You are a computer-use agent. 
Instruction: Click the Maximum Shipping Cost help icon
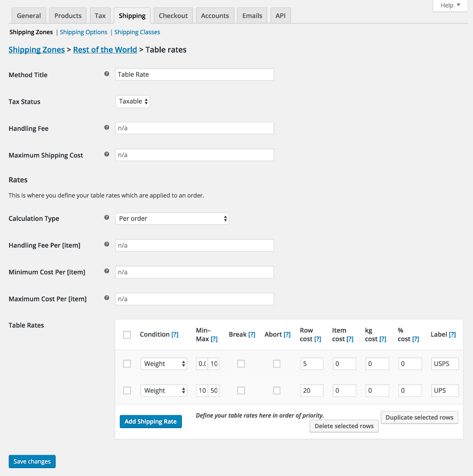coord(107,153)
